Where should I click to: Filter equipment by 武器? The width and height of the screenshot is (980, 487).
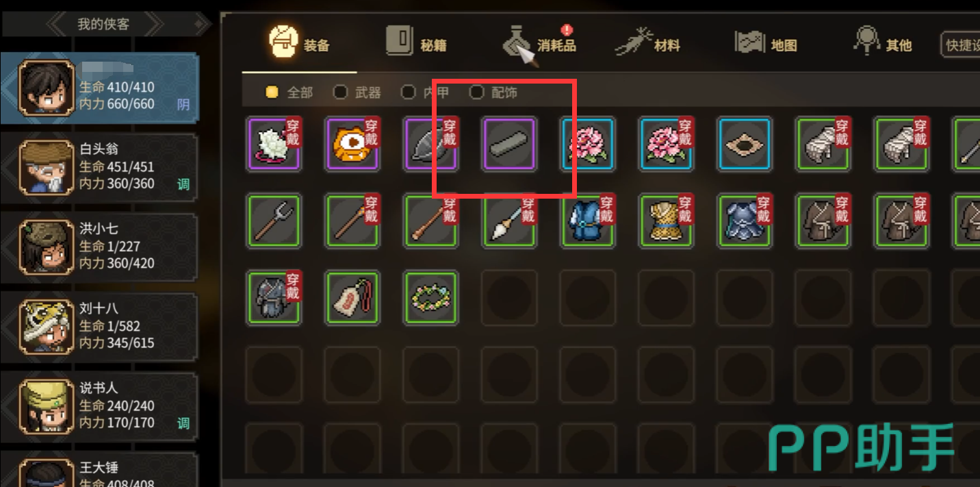(357, 92)
